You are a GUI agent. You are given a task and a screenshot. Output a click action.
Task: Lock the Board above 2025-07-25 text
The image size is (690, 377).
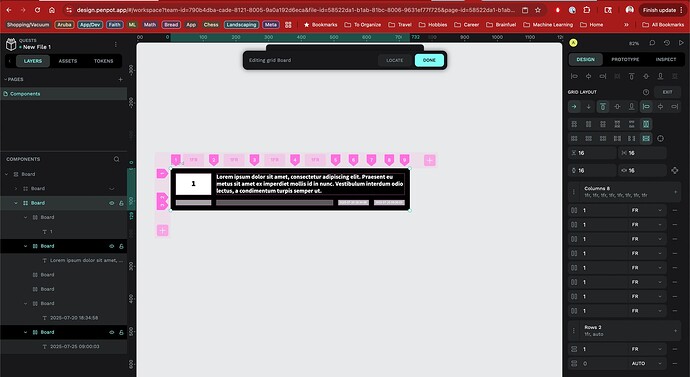(121, 332)
